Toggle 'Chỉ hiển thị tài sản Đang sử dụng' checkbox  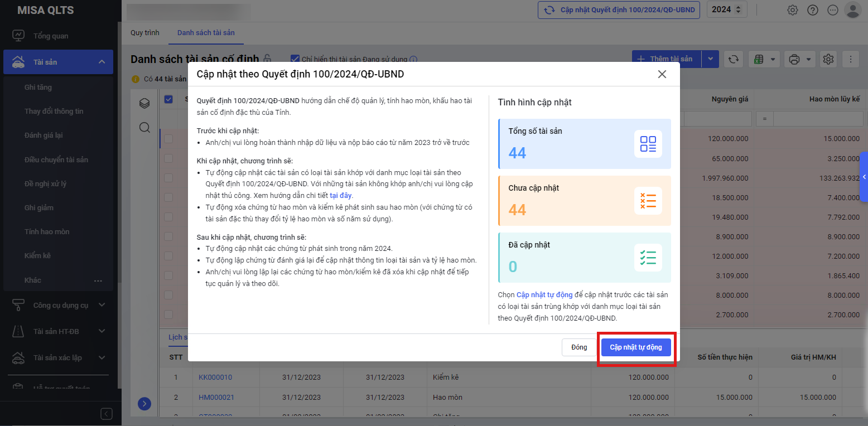click(x=295, y=59)
